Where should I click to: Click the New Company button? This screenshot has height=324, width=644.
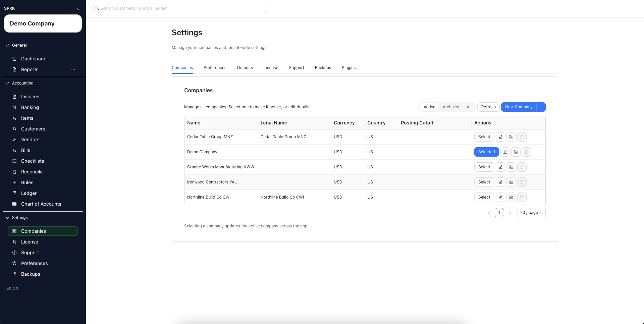519,107
